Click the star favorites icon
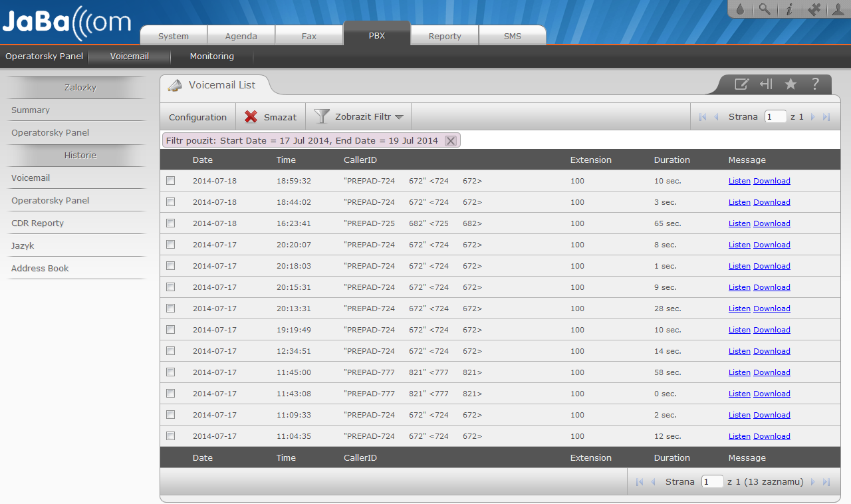Screen dimensions: 851x504 click(x=790, y=84)
